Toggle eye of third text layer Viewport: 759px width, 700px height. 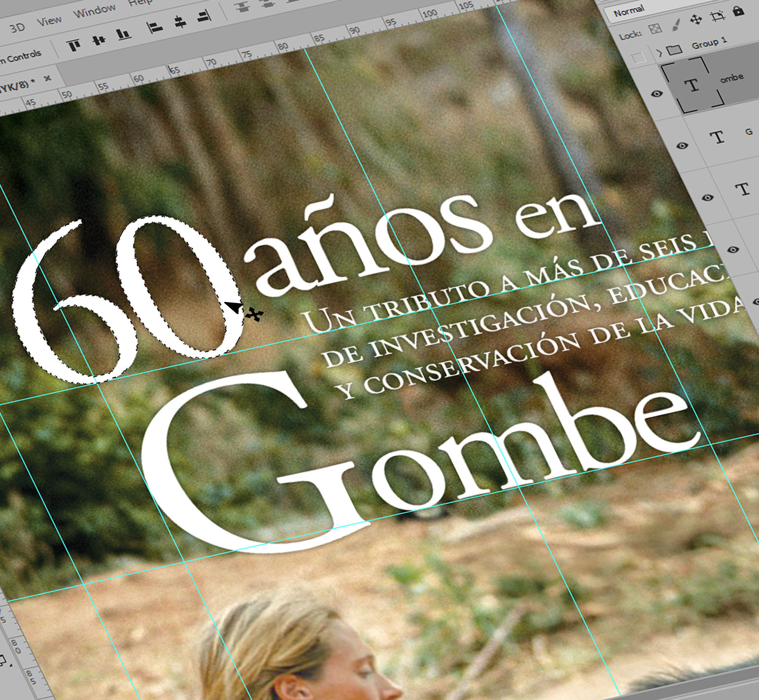click(x=707, y=198)
